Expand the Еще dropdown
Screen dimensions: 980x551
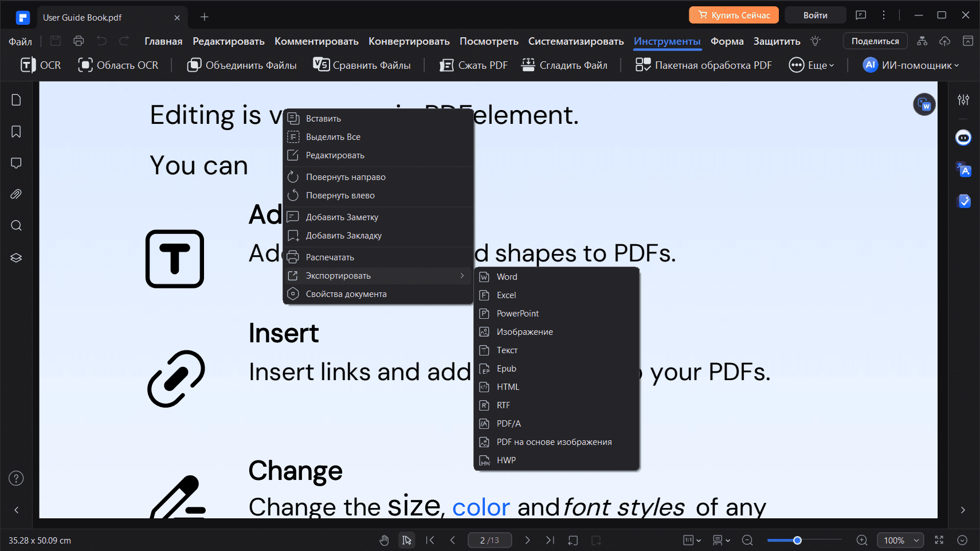(x=812, y=65)
